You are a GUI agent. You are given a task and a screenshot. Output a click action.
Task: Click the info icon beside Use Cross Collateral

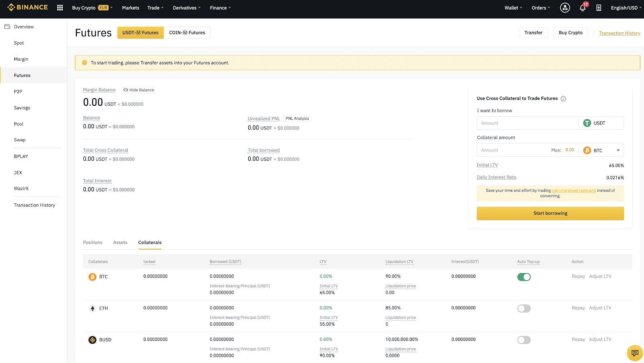tap(563, 98)
